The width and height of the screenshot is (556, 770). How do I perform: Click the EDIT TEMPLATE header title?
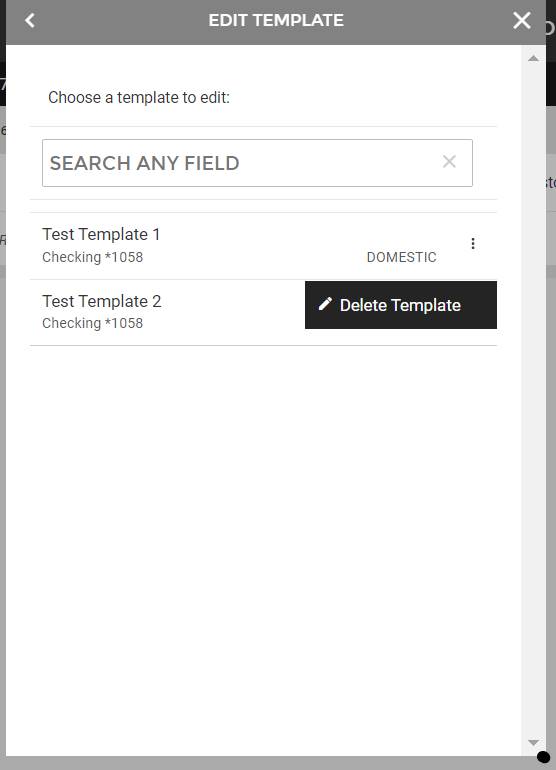(276, 20)
